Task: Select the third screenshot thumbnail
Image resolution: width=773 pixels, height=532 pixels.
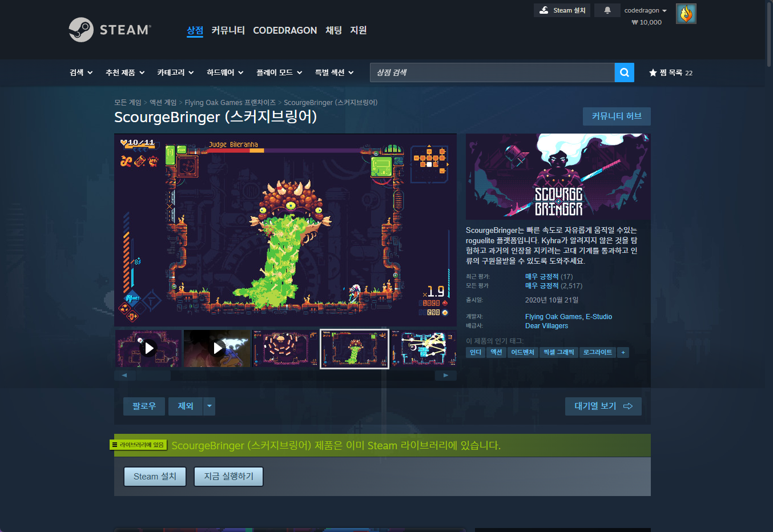Action: 285,348
